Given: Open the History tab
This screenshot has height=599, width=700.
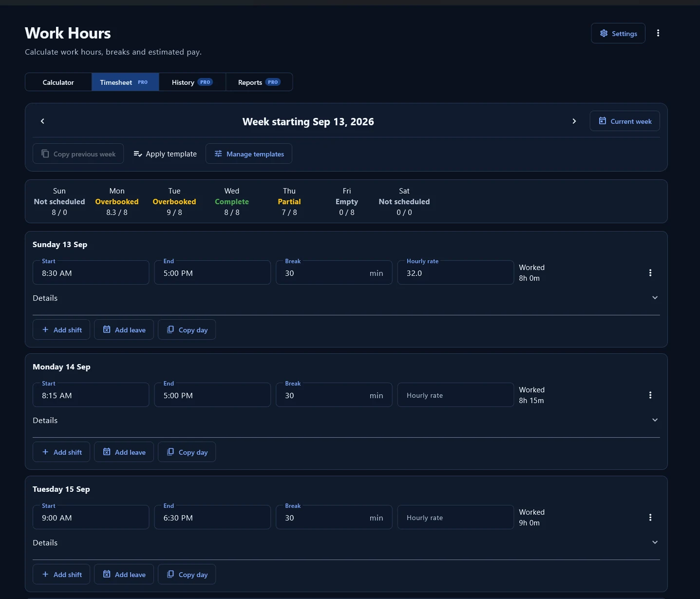Looking at the screenshot, I should tap(192, 82).
